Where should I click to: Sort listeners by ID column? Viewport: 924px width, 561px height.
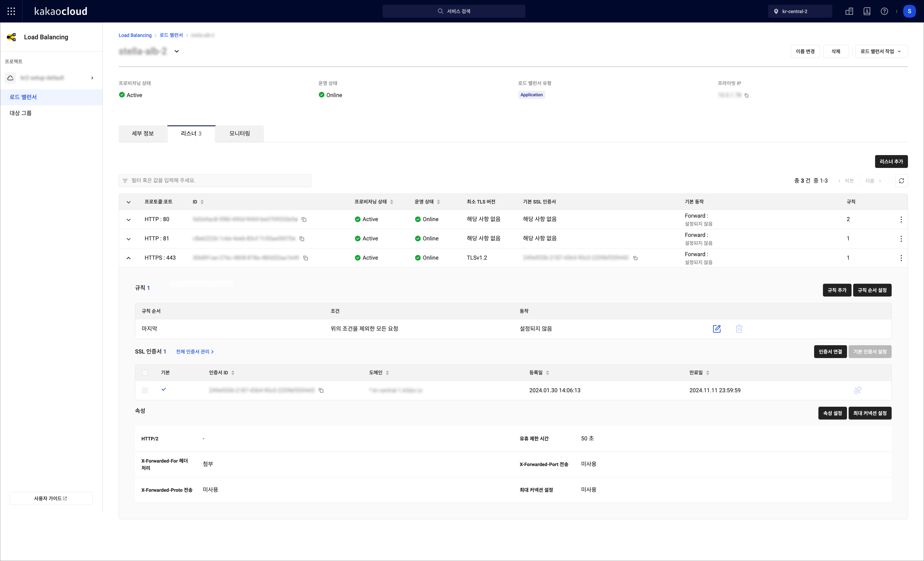click(x=202, y=202)
